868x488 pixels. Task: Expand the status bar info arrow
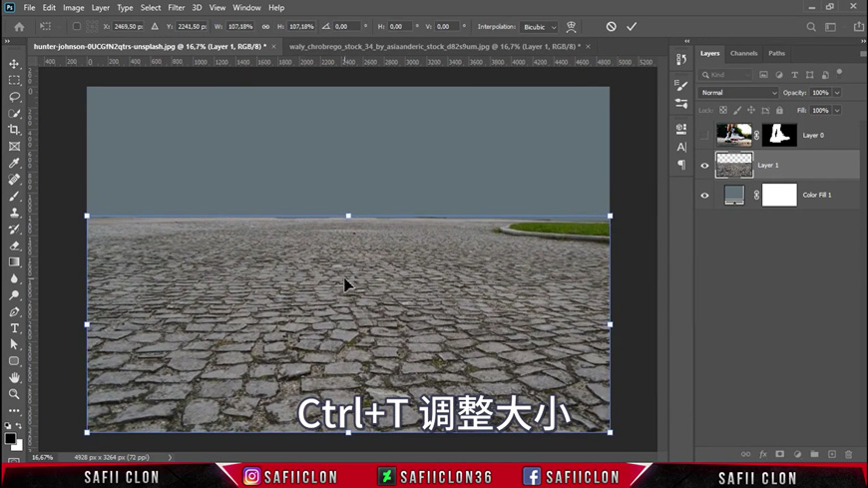tap(170, 457)
